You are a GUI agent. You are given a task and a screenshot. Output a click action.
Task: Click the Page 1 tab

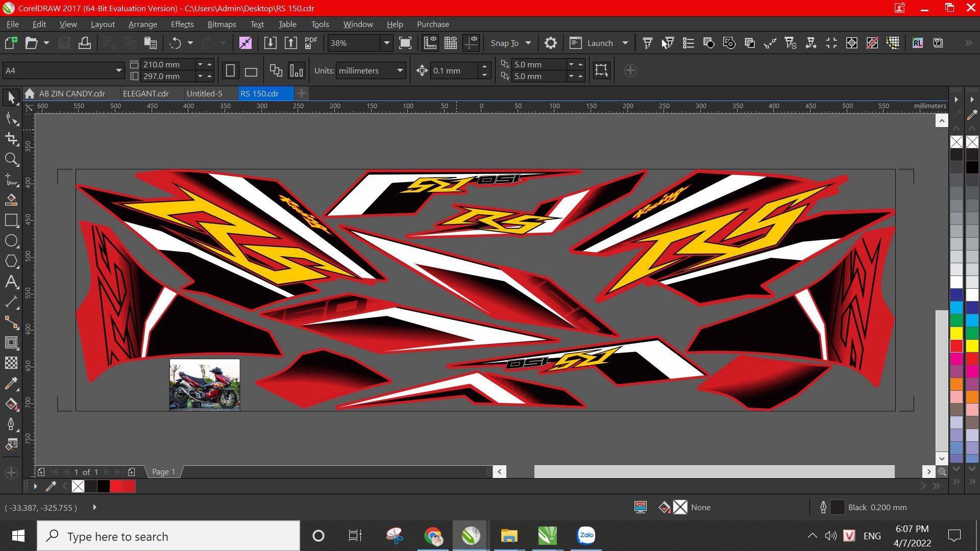[x=163, y=472]
